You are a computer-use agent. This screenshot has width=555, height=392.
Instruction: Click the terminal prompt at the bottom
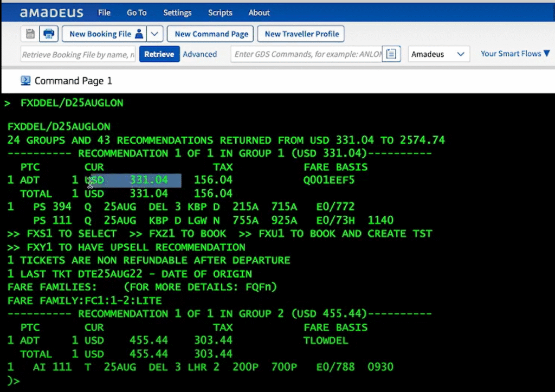[14, 381]
